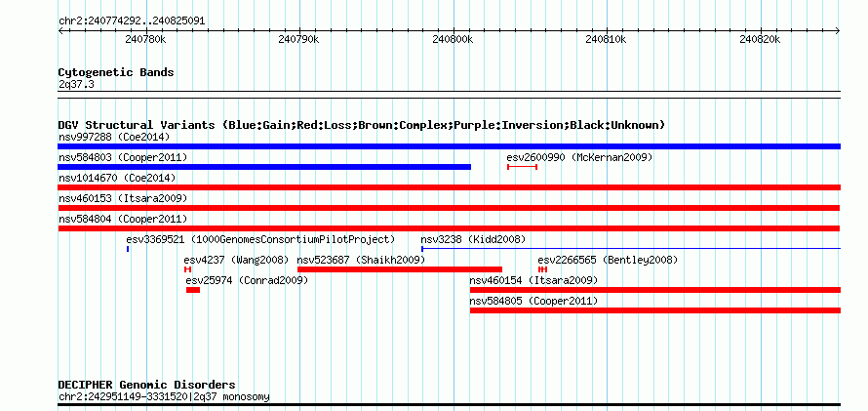Image resolution: width=868 pixels, height=411 pixels.
Task: Open the esv25974 (Conrad2009) label
Action: coord(247,280)
